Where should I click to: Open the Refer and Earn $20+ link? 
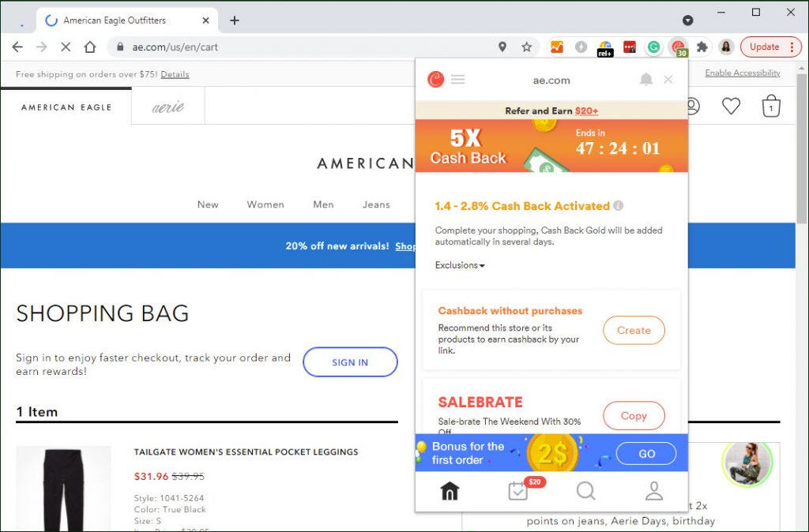point(551,111)
